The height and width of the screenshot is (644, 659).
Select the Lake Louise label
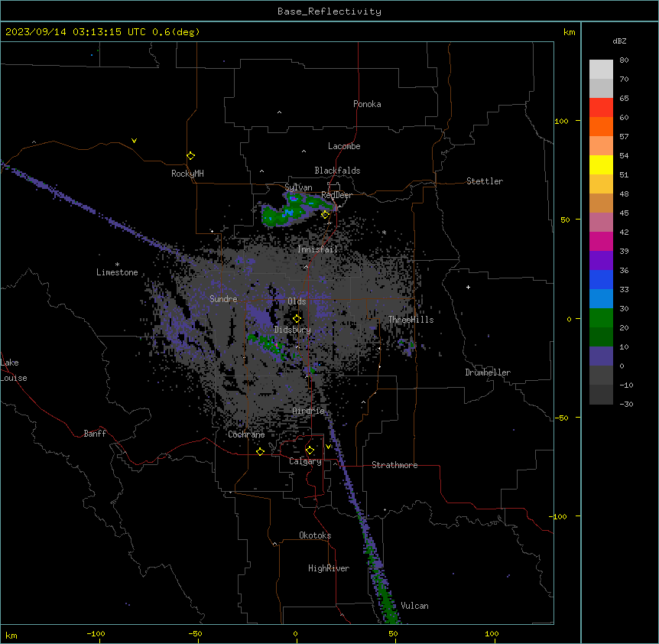[14, 370]
